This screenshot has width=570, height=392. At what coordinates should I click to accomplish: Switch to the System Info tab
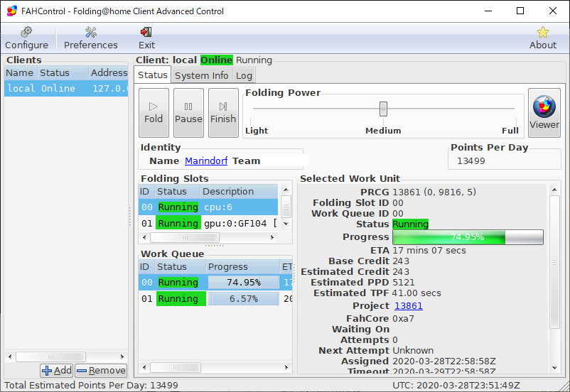click(201, 75)
